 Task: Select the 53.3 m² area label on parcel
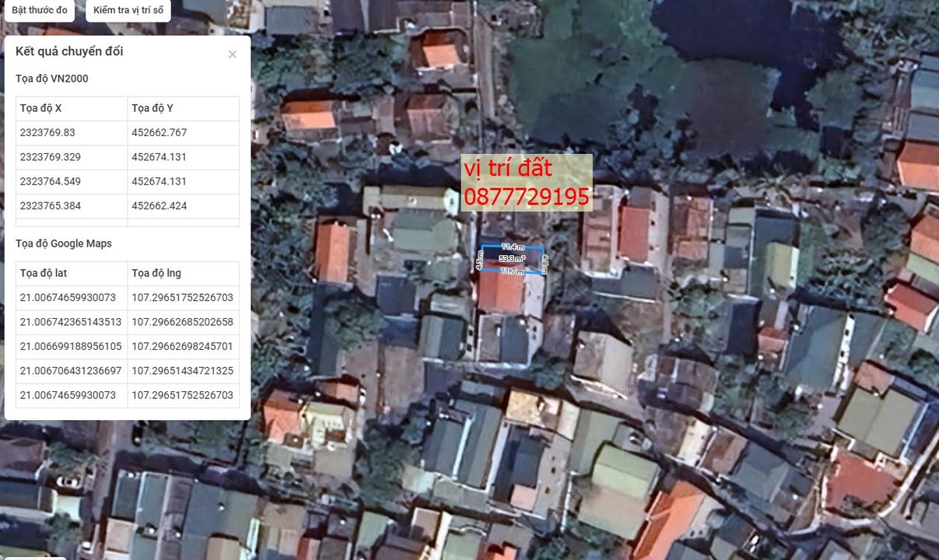click(511, 258)
